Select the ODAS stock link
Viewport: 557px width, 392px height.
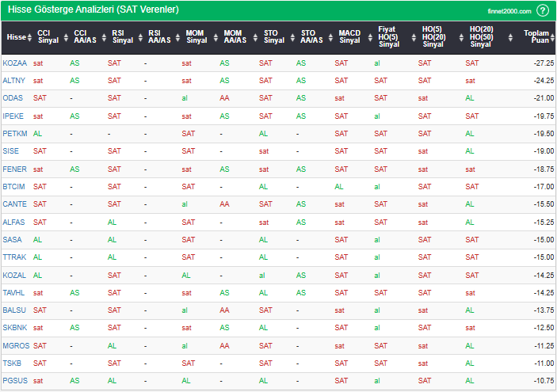tap(13, 97)
